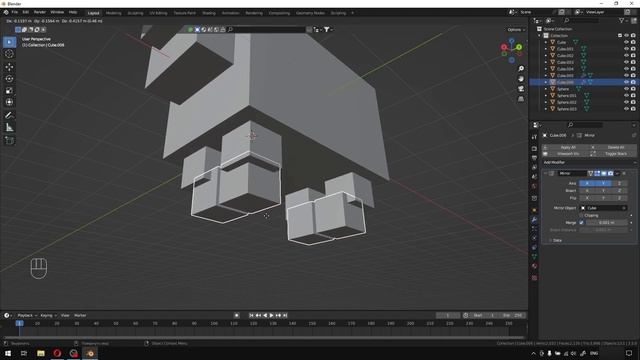Open the Add Modifier dropdown
Viewport: 640px width, 360px height.
589,162
